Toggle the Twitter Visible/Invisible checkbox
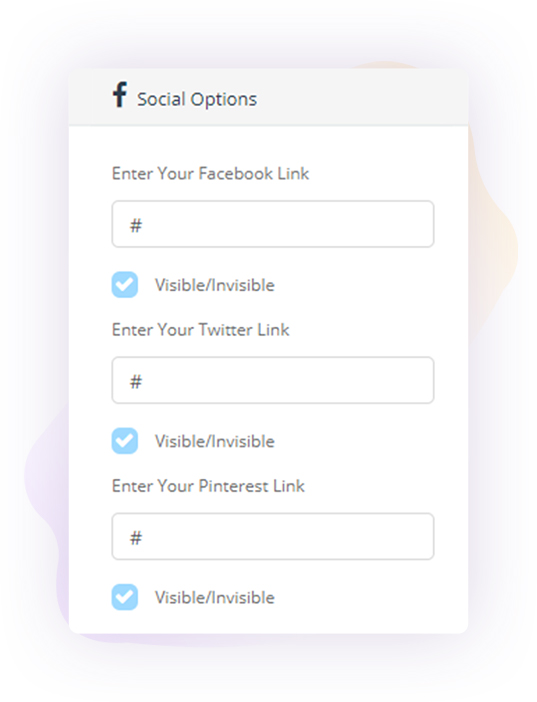 (x=125, y=441)
